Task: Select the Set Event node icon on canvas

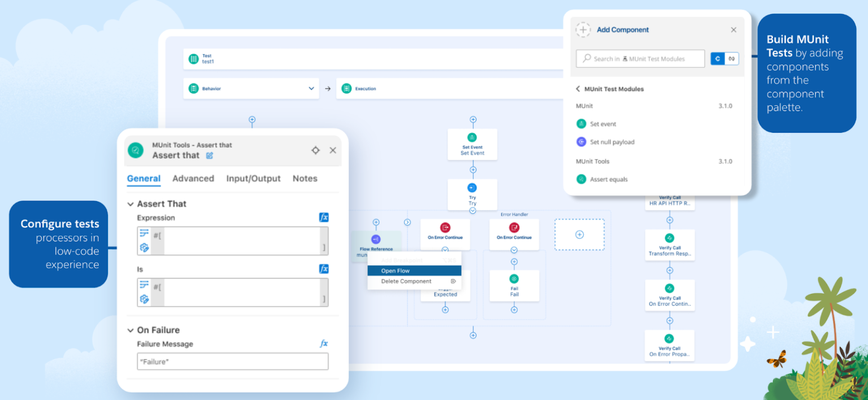Action: [472, 137]
